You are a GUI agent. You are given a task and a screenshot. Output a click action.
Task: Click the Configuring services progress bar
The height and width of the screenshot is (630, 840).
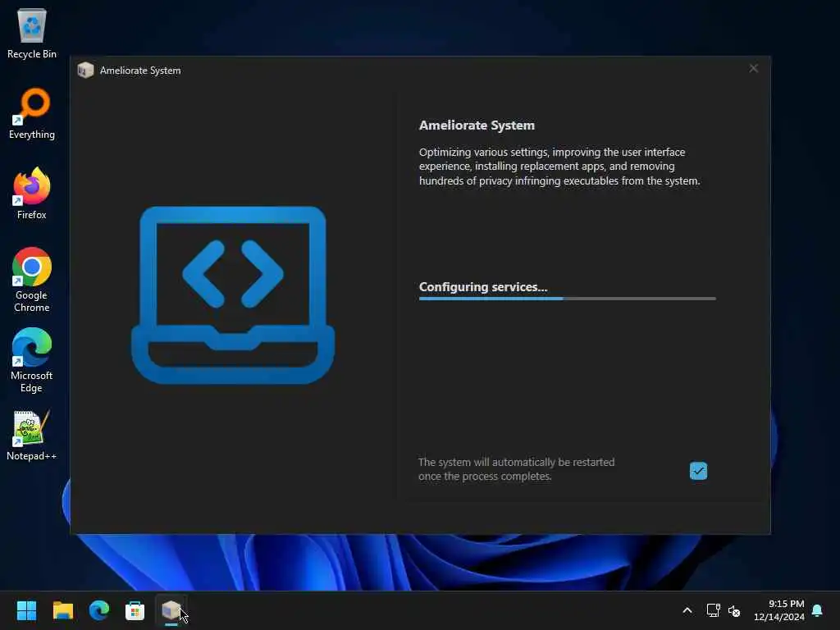pyautogui.click(x=568, y=299)
